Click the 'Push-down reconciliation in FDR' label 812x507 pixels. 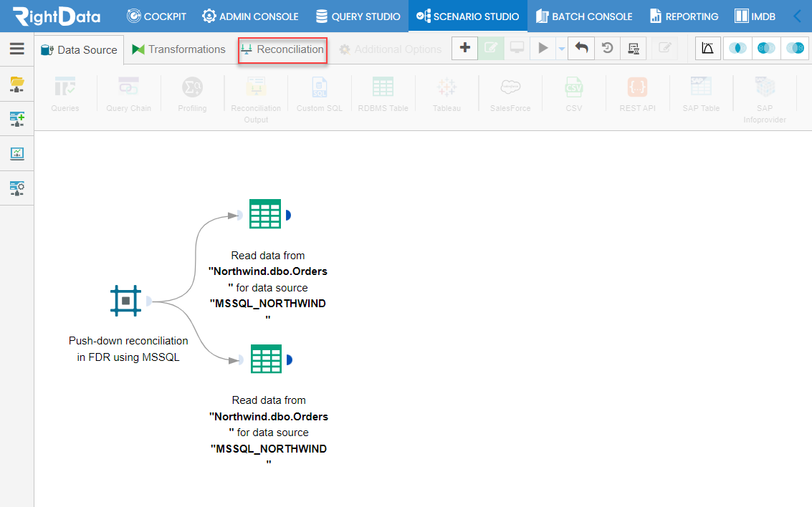[128, 349]
